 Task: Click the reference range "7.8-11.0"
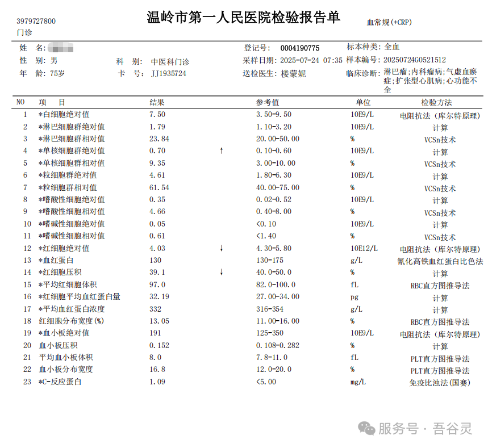click(x=272, y=357)
